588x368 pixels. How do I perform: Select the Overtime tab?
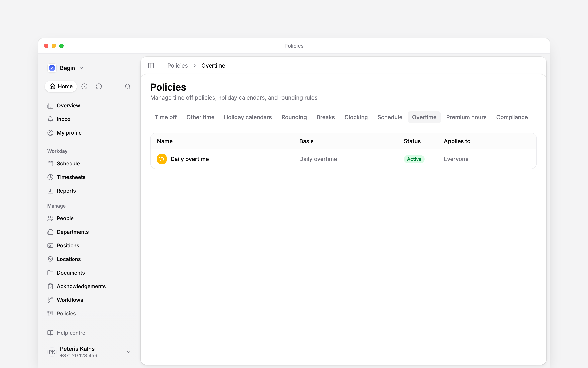[x=424, y=117]
